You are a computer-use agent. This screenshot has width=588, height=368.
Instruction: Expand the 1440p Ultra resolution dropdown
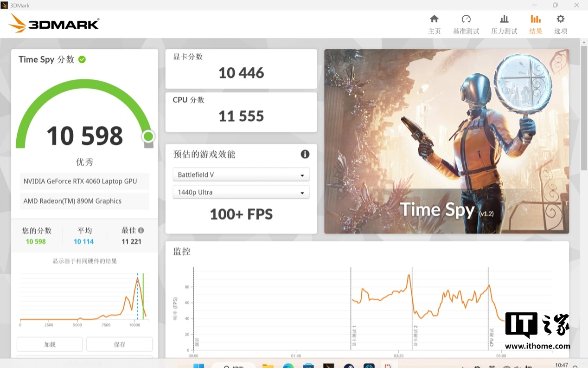(241, 192)
